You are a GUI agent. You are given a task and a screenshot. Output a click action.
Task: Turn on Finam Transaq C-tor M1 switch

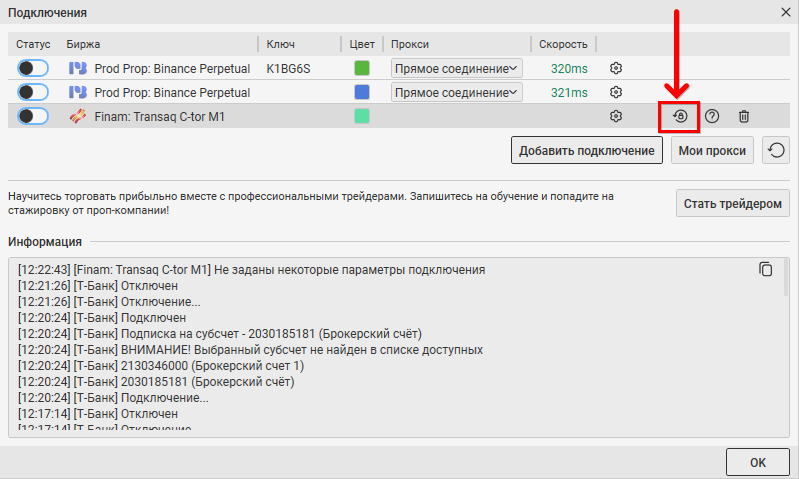33,116
